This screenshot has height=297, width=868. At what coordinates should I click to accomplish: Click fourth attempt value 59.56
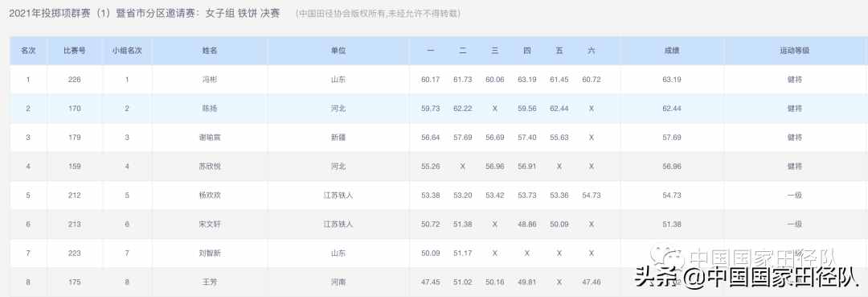(x=527, y=109)
